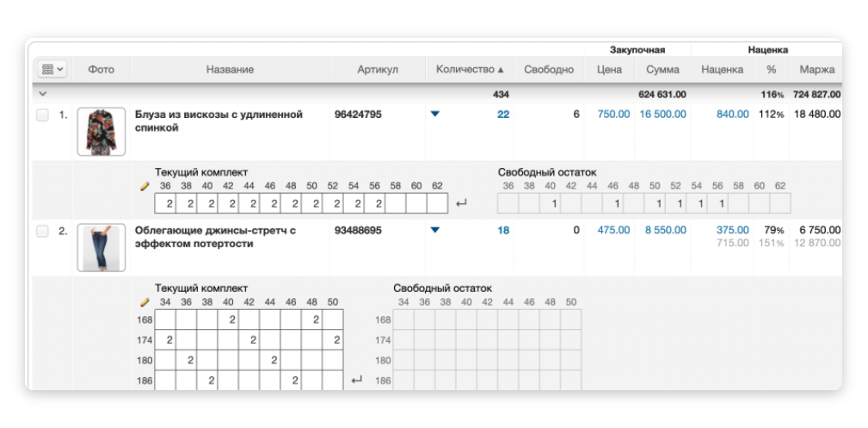Collapse all rows using the summary row chevron
868x428 pixels.
(x=42, y=94)
